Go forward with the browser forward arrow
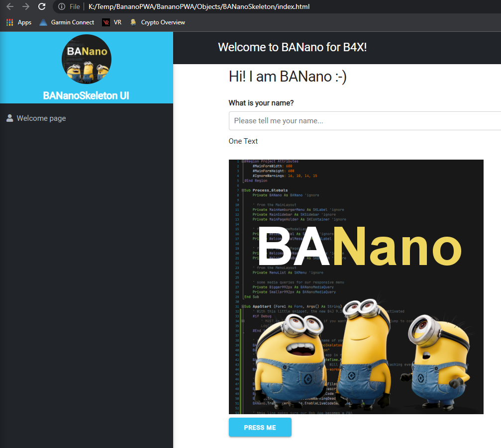This screenshot has width=501, height=448. click(x=26, y=6)
